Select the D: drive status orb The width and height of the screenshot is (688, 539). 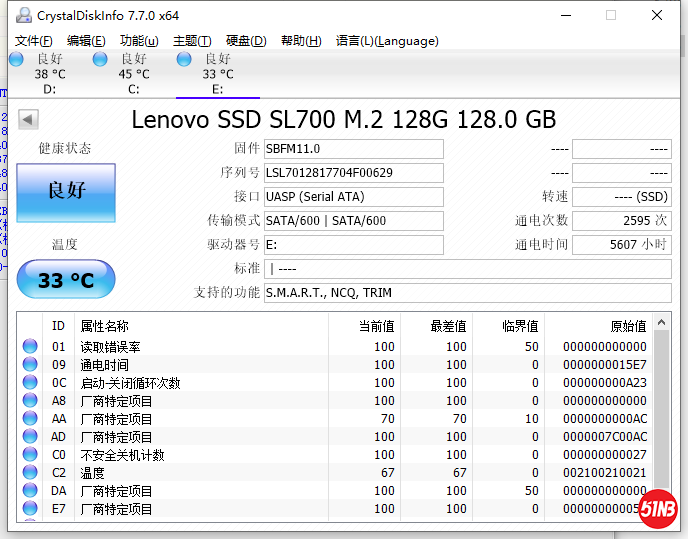click(16, 60)
